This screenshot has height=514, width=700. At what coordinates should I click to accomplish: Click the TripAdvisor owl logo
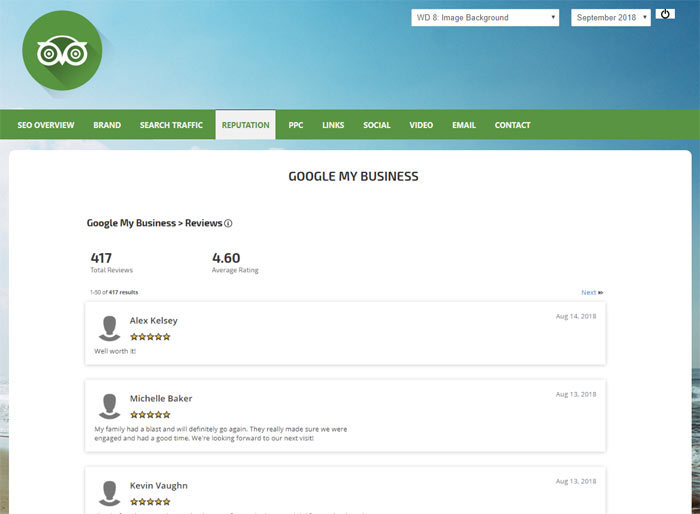click(x=62, y=51)
